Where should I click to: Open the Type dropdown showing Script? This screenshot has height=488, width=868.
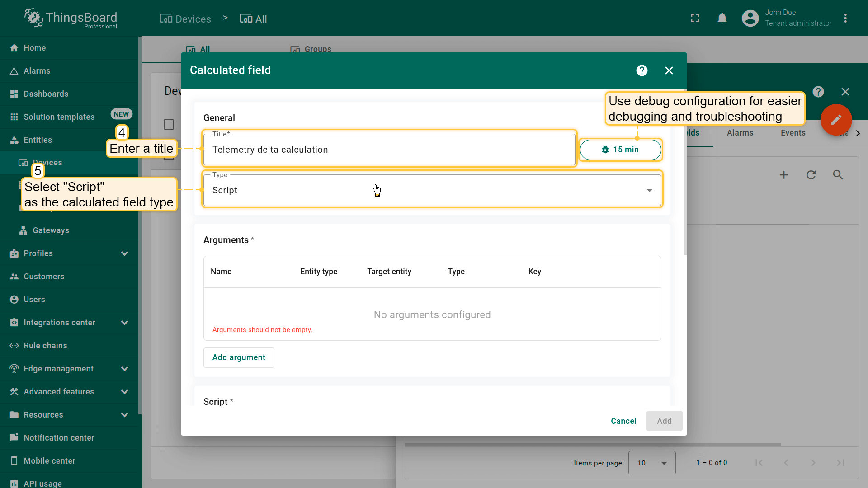[432, 190]
